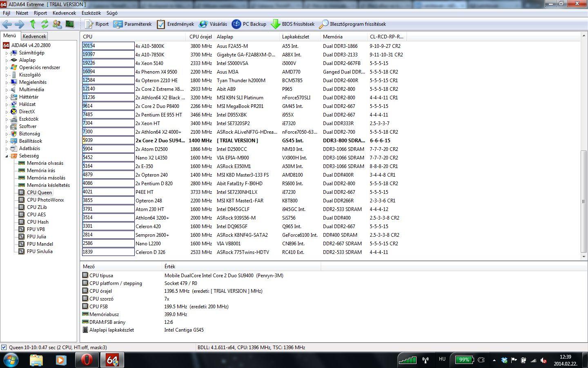The image size is (588, 368).
Task: Open the Eszközök menu
Action: [91, 13]
